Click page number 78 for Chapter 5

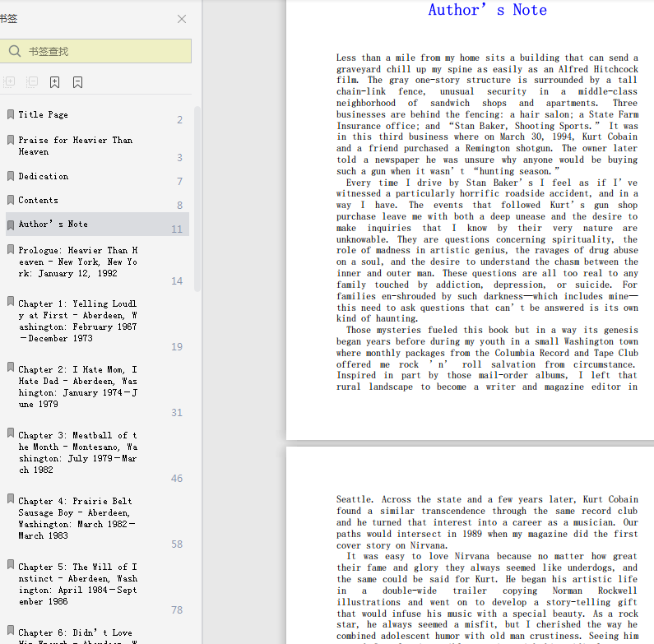click(x=177, y=609)
